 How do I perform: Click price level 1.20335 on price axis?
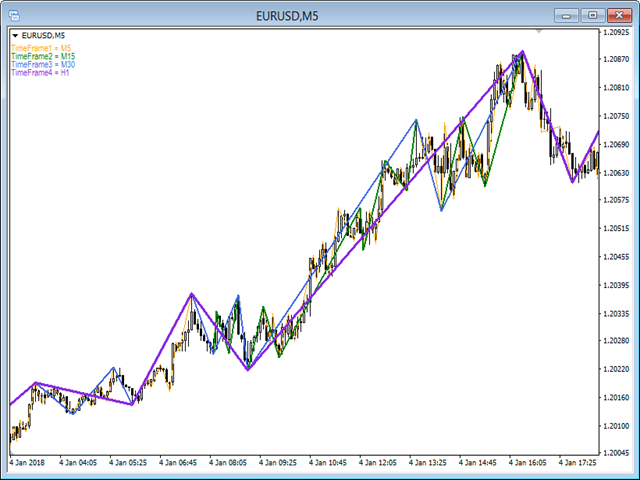click(616, 313)
